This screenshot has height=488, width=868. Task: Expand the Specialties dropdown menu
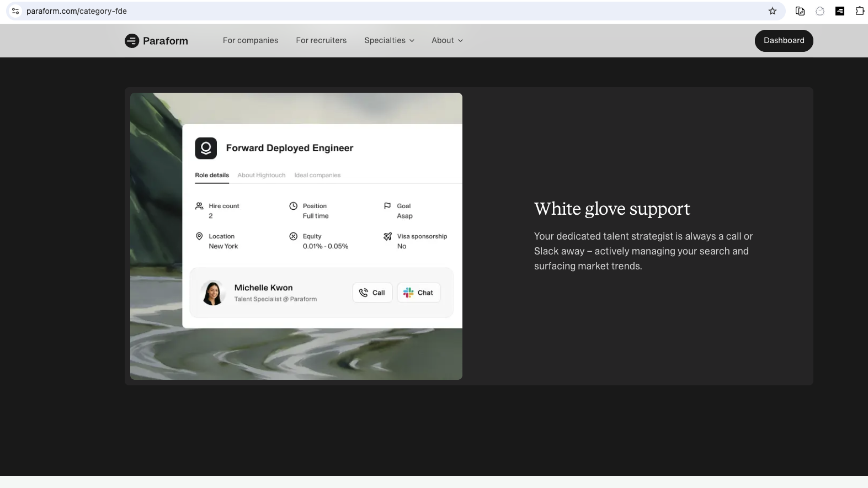[x=389, y=40]
